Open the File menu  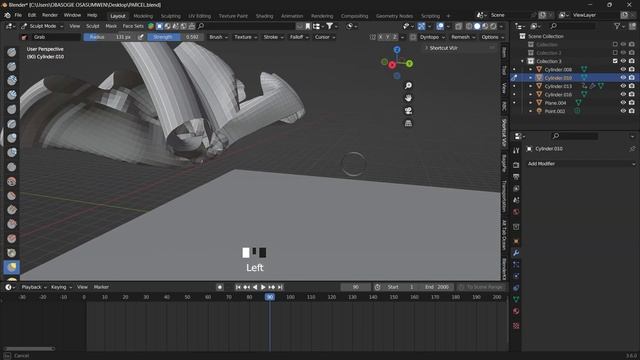pyautogui.click(x=18, y=15)
